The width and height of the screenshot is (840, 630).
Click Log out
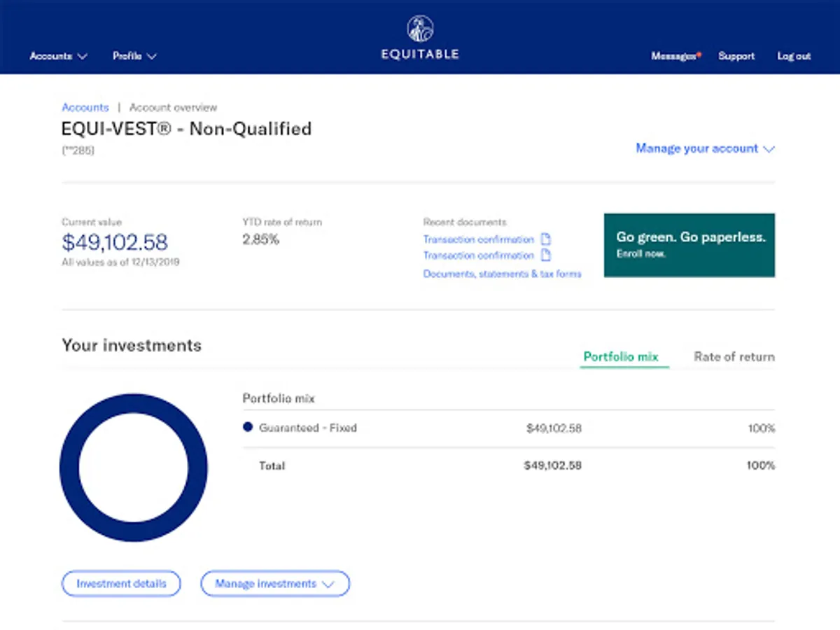pos(794,56)
